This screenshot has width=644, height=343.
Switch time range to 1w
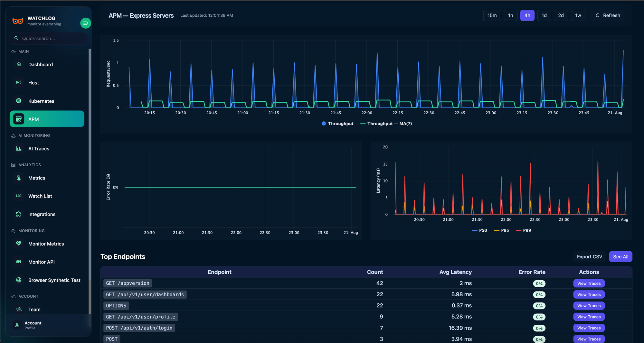(578, 15)
